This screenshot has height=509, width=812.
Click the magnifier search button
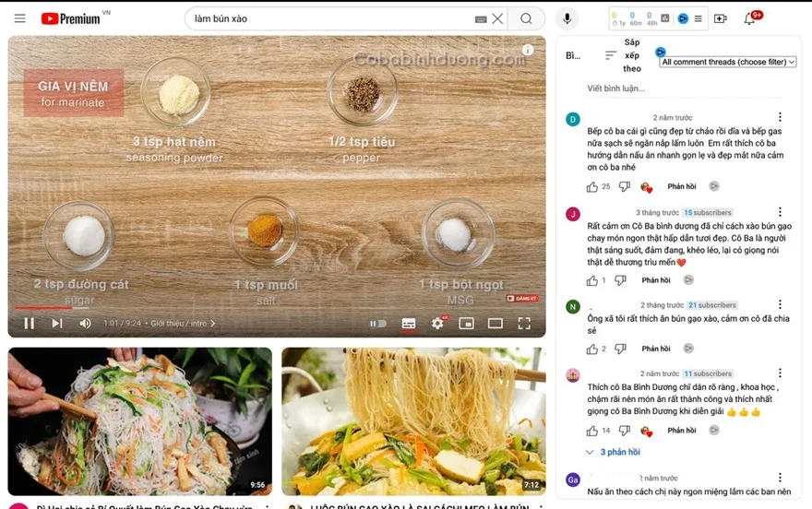coord(526,18)
